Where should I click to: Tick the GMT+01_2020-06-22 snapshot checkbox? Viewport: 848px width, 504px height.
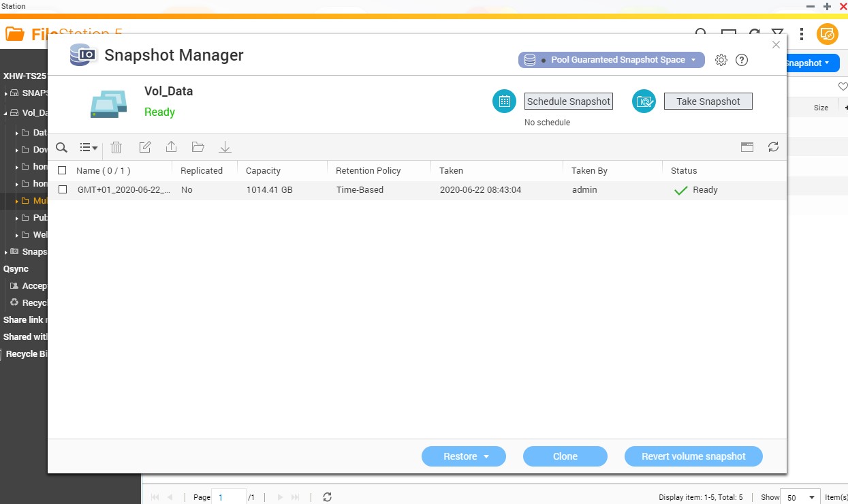click(x=63, y=190)
